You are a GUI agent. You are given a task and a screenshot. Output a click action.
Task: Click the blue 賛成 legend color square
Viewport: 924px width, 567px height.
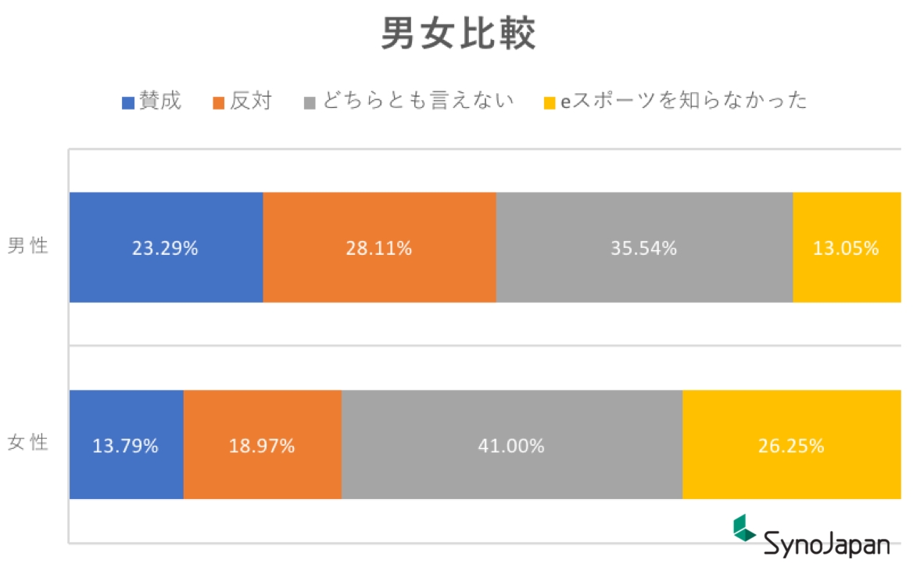[128, 102]
